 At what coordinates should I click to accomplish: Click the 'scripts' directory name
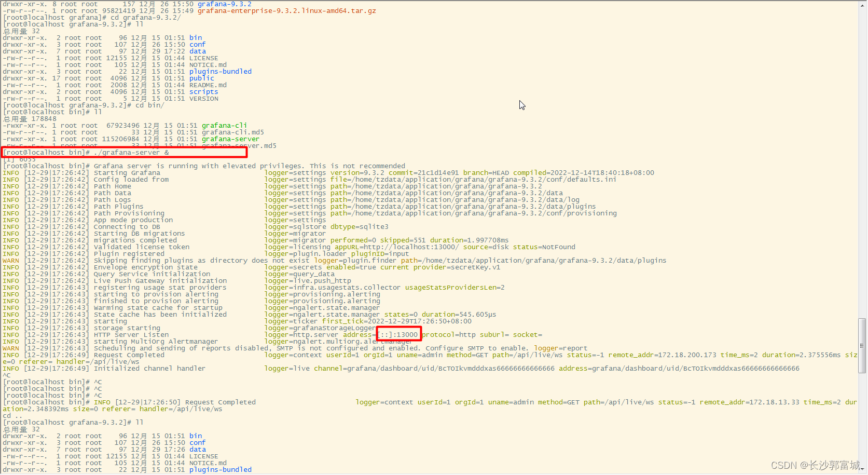pos(204,92)
